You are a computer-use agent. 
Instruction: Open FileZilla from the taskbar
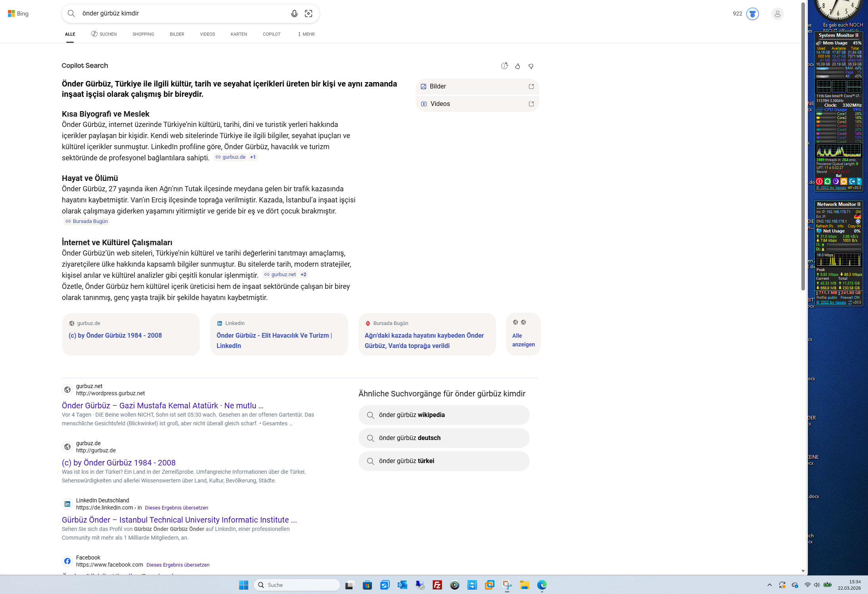point(437,585)
